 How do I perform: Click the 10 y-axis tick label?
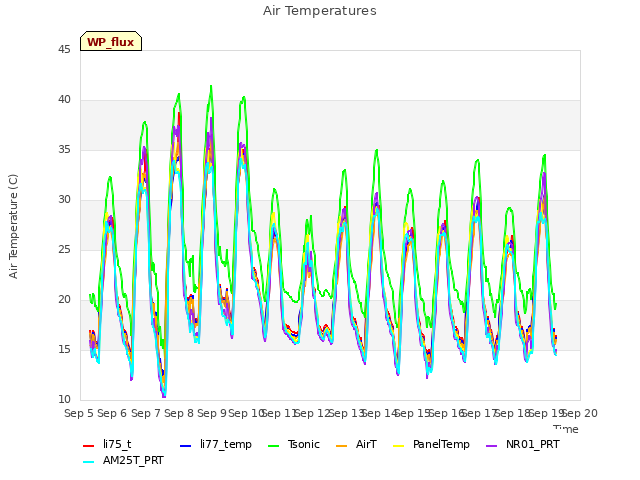(64, 400)
